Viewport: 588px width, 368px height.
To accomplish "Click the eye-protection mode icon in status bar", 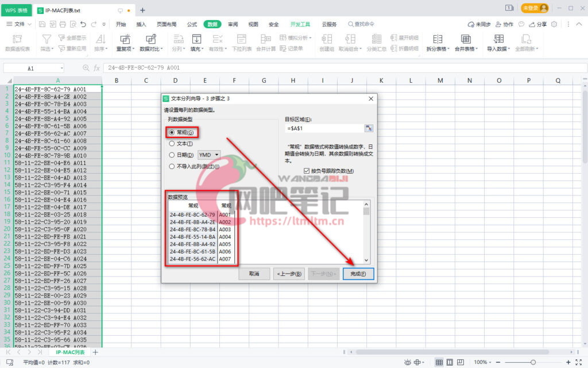I will pyautogui.click(x=408, y=362).
